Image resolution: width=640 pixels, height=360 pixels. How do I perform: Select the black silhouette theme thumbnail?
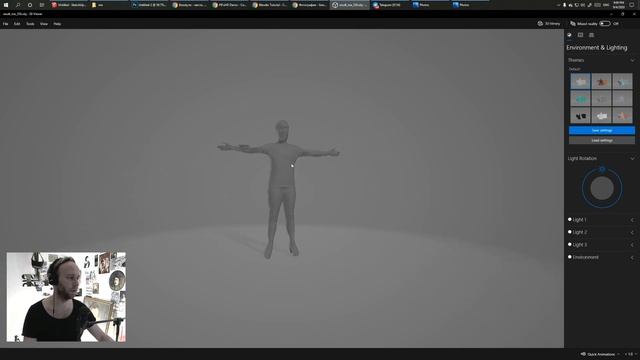tap(580, 116)
